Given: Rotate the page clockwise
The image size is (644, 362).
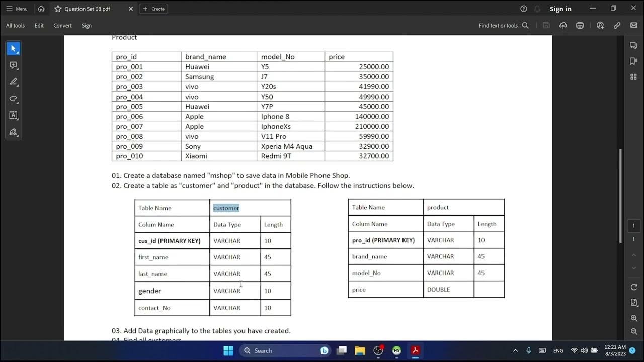Looking at the screenshot, I should [x=634, y=287].
